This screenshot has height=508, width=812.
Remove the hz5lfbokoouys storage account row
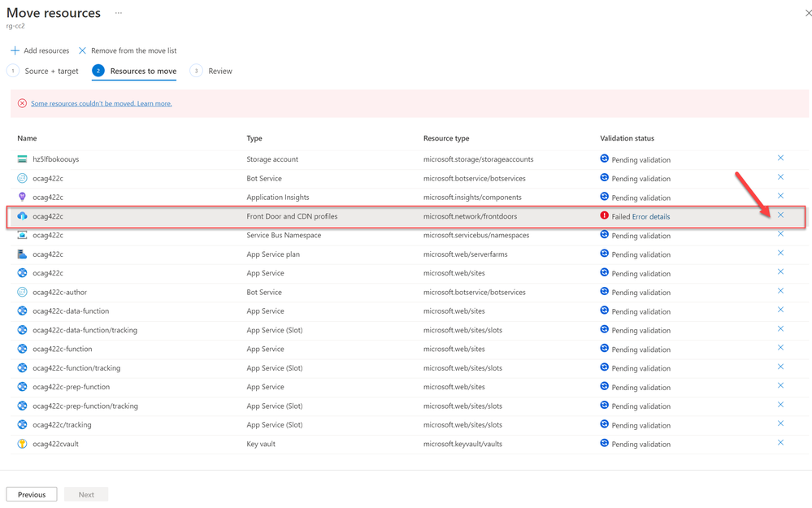point(780,158)
